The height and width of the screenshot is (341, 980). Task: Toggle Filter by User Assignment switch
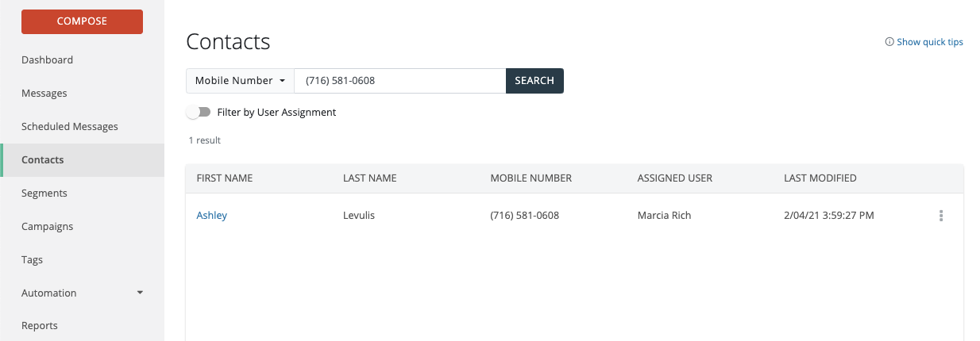point(199,113)
